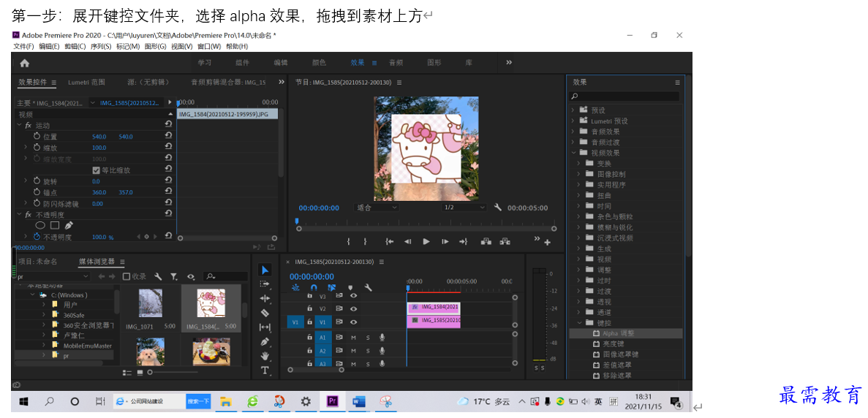
Task: Click Go to In point button
Action: [390, 242]
